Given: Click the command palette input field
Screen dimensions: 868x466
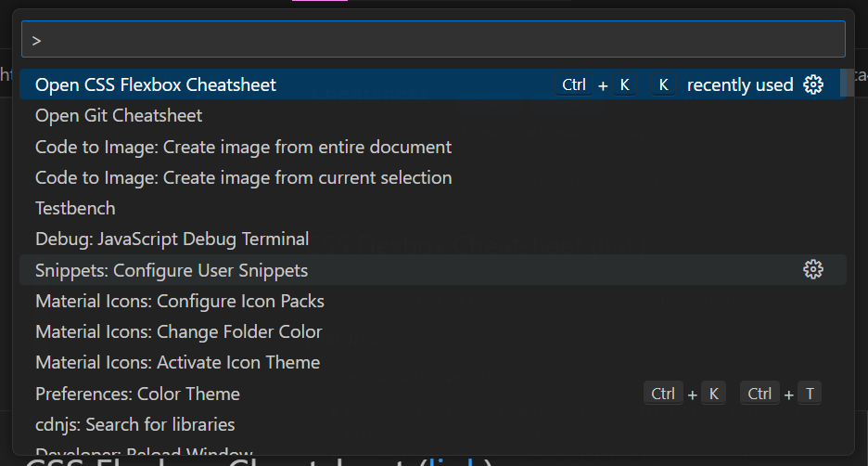Looking at the screenshot, I should (433, 40).
